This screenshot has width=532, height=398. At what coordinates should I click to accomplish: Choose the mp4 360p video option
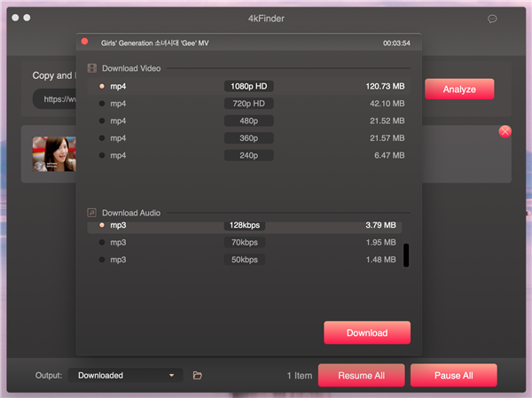pyautogui.click(x=102, y=138)
